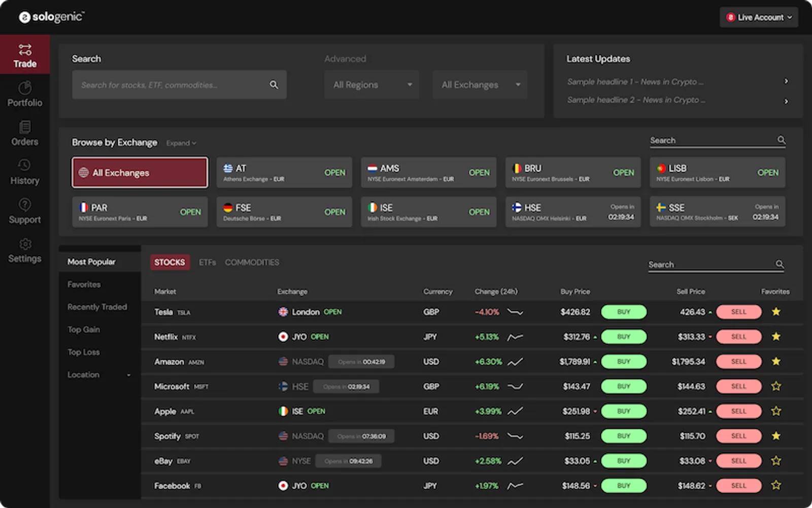Open the Portfolio pie chart icon
812x508 pixels.
tap(25, 88)
